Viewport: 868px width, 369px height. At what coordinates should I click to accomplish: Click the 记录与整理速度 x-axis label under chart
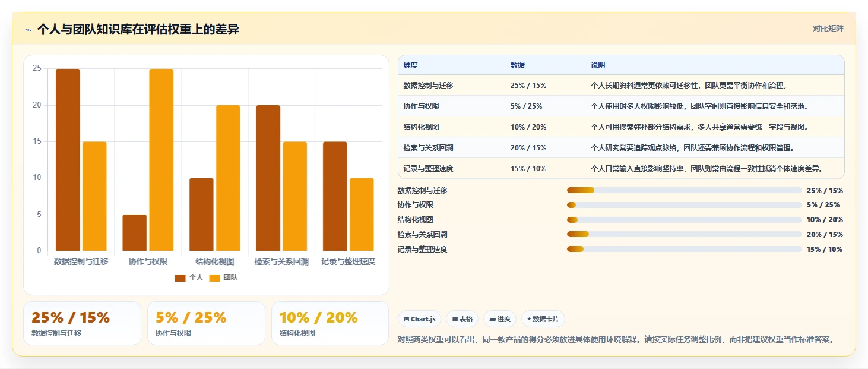[349, 261]
